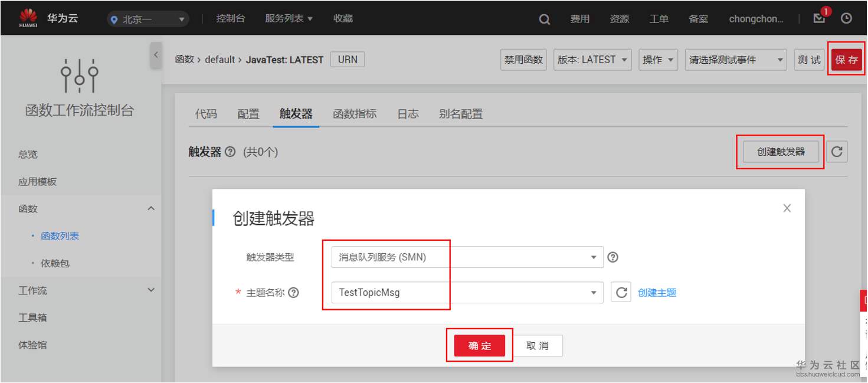
Task: Click the 保存 button
Action: (x=847, y=60)
